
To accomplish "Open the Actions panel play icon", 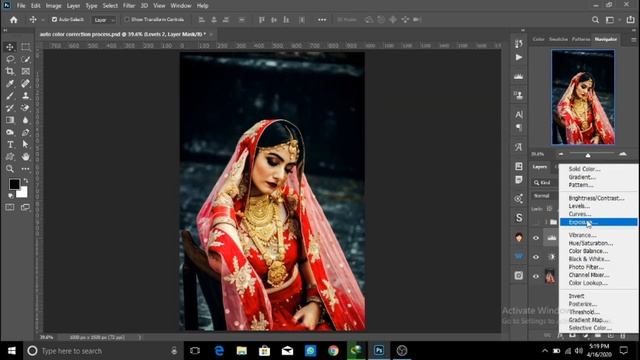I will click(519, 58).
